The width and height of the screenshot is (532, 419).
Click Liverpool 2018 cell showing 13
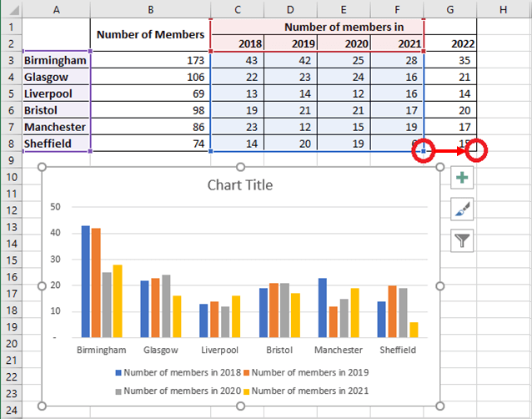(237, 93)
